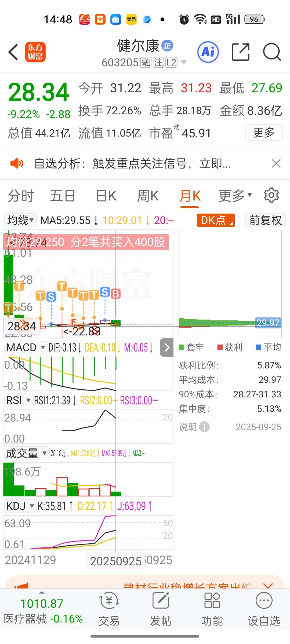The width and height of the screenshot is (290, 644).
Task: Share the stock page via share icon
Action: pyautogui.click(x=241, y=52)
